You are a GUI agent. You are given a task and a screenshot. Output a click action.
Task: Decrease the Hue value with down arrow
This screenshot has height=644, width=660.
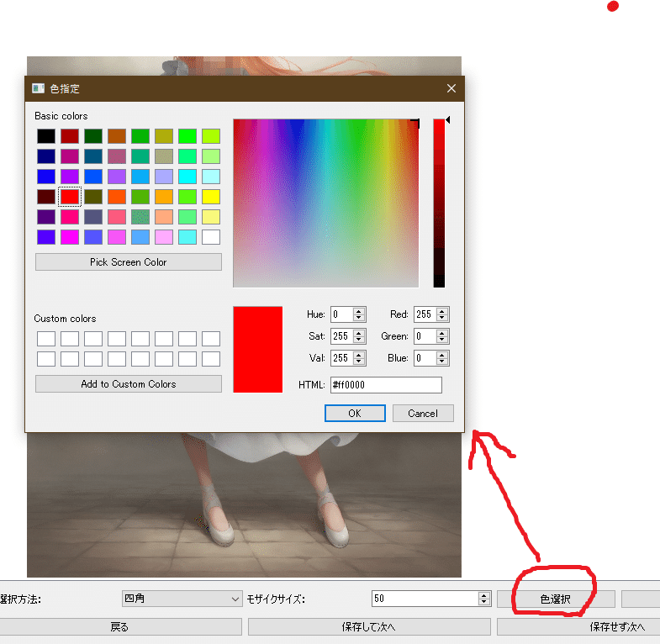359,318
